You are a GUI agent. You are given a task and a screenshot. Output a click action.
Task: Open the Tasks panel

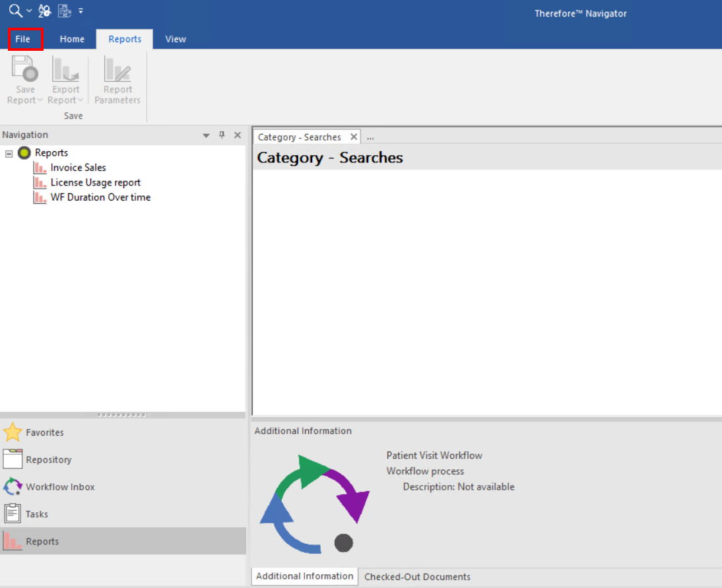13,513
